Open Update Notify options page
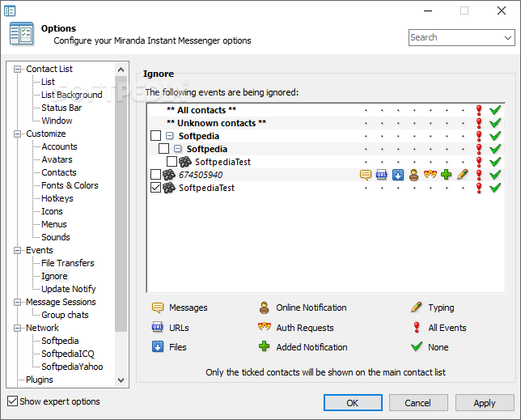This screenshot has height=420, width=521. tap(69, 289)
